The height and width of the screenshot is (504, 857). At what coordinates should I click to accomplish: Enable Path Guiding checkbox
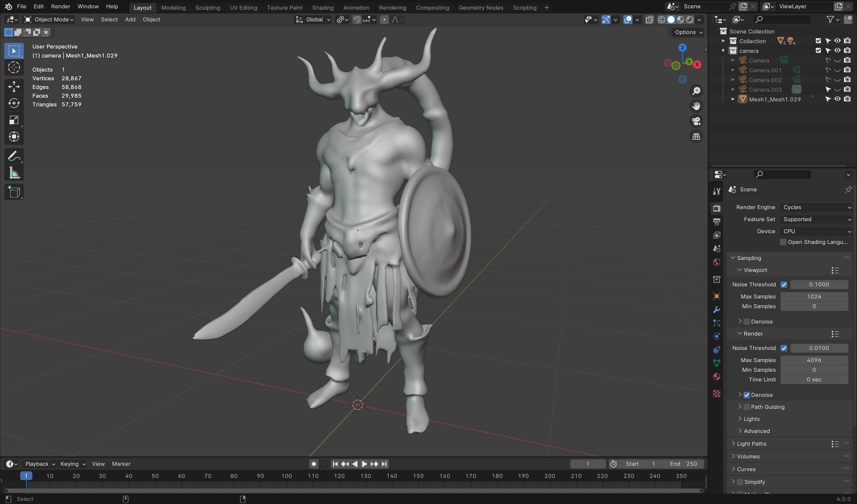[x=747, y=407]
